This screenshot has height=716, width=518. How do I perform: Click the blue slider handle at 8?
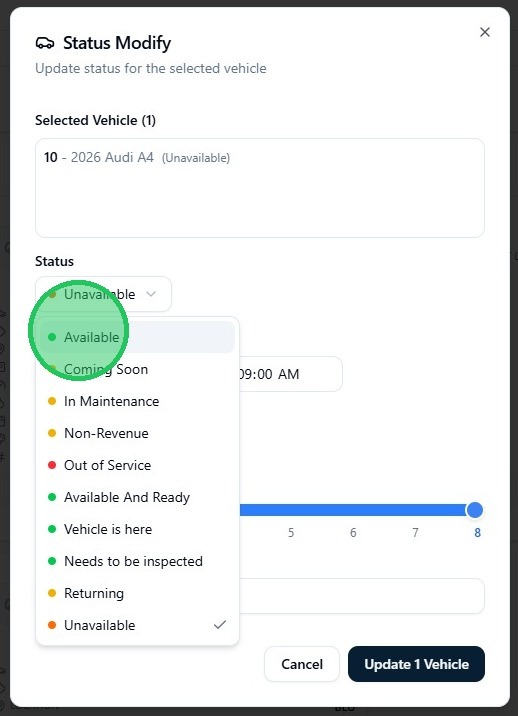[475, 510]
